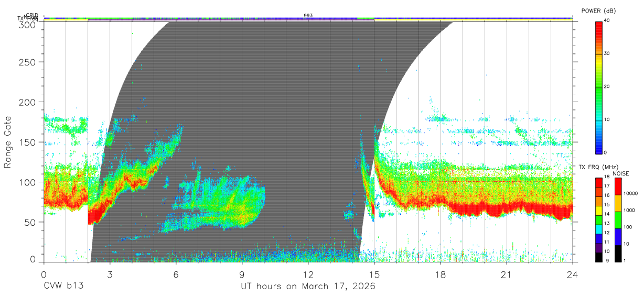The image size is (644, 297).
Task: Click the '3' hour tick on time axis
Action: click(x=110, y=274)
